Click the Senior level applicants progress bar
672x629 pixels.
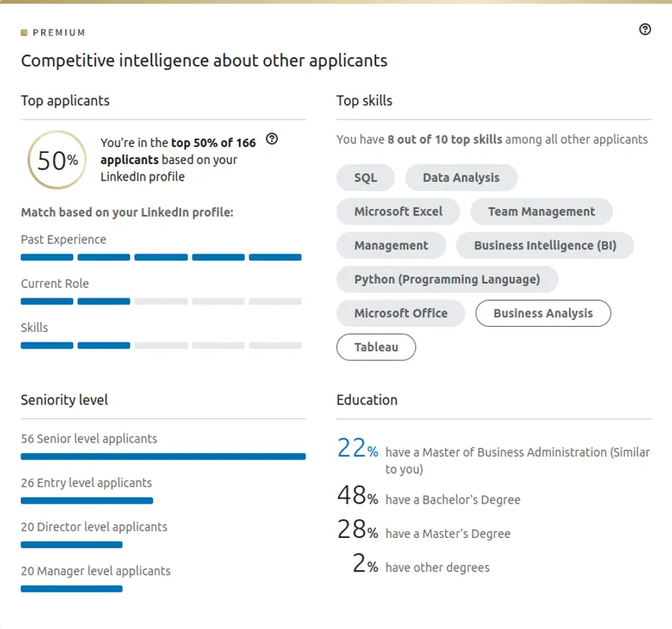coord(164,456)
